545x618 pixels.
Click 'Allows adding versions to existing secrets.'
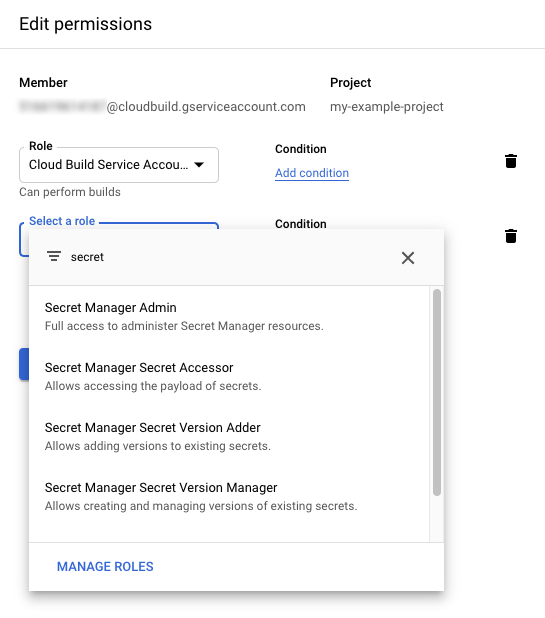tap(158, 446)
